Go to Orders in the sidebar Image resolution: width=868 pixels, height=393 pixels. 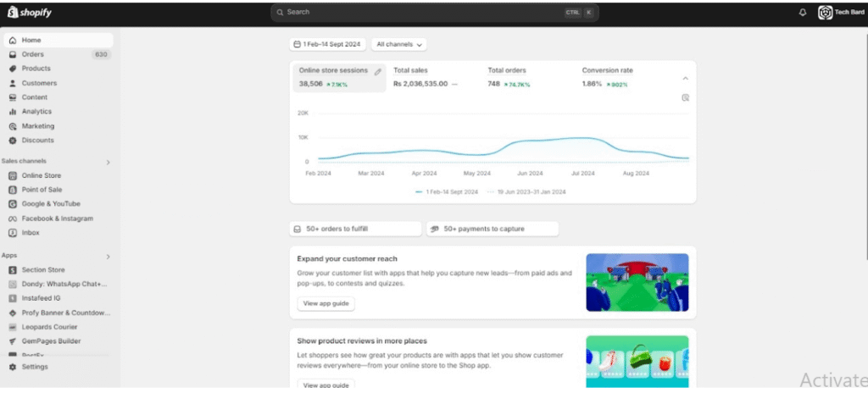click(33, 54)
